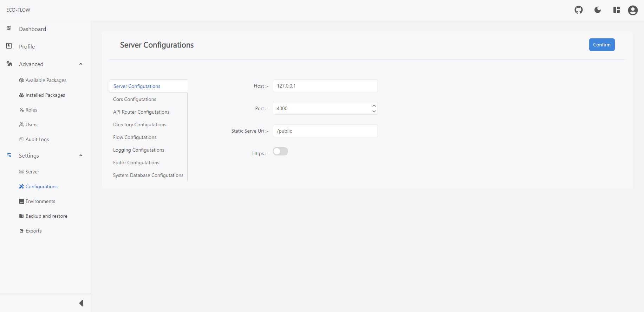
Task: Collapse the Settings menu chevron
Action: point(81,155)
